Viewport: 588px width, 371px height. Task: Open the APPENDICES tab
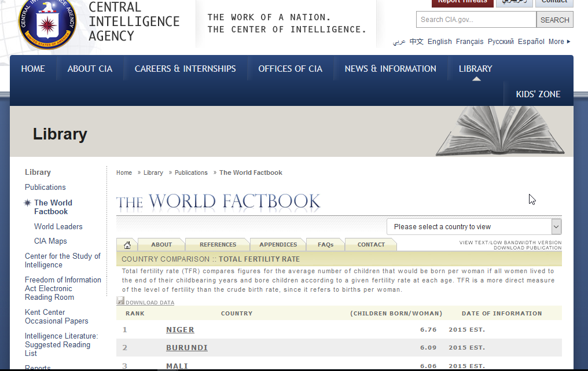tap(278, 245)
